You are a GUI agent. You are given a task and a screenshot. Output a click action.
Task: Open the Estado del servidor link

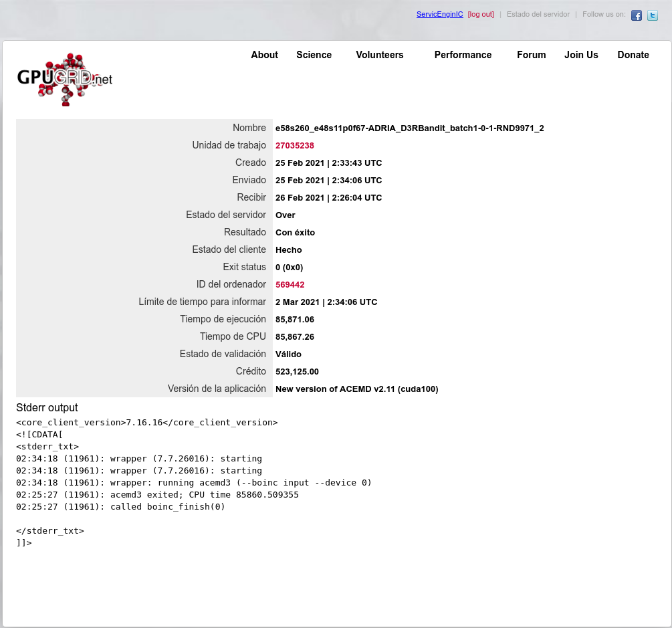(538, 14)
